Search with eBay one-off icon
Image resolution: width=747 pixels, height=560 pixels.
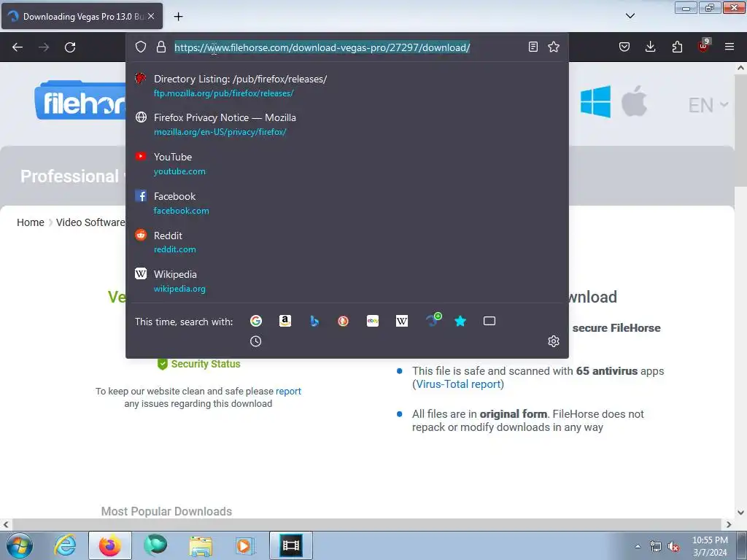click(x=373, y=321)
